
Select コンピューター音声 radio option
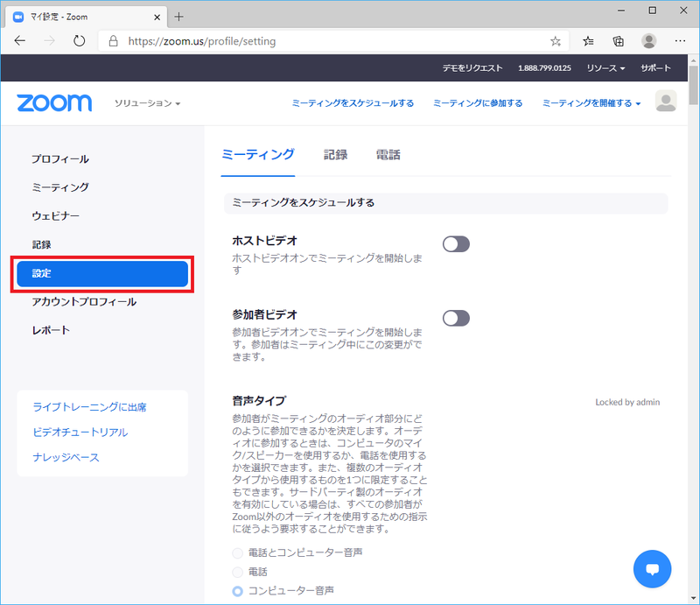point(237,591)
